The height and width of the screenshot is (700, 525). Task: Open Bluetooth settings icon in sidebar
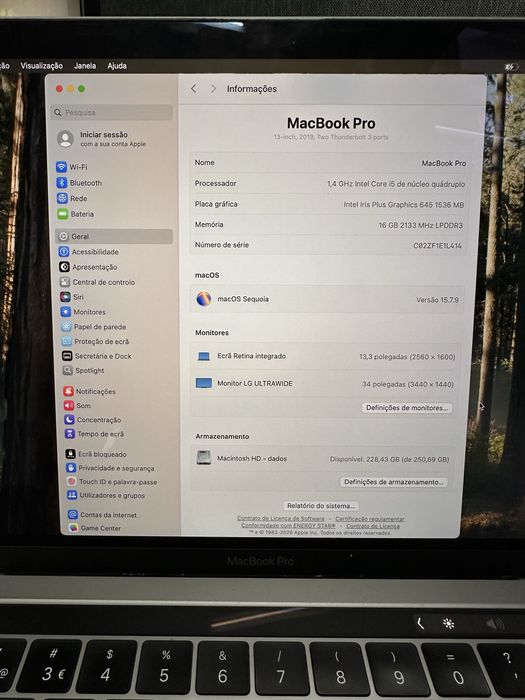(x=62, y=183)
